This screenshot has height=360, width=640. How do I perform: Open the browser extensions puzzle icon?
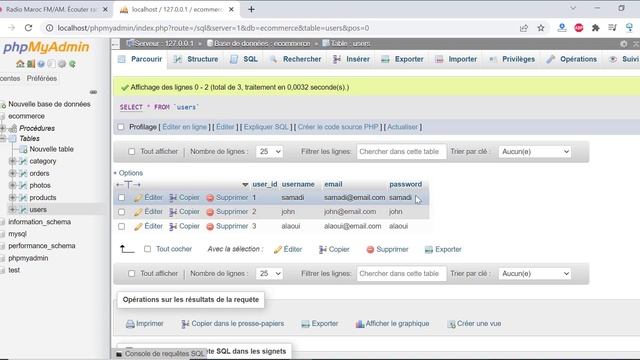596,28
